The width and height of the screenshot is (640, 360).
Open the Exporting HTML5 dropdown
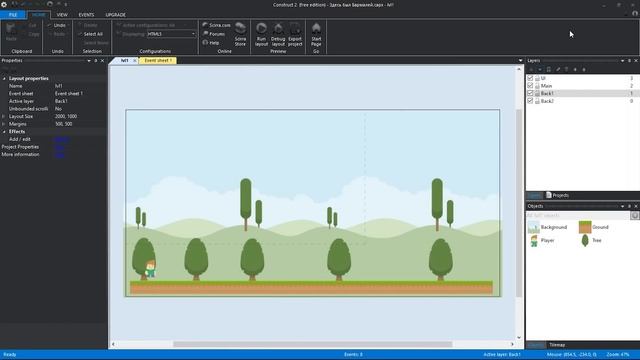(171, 34)
